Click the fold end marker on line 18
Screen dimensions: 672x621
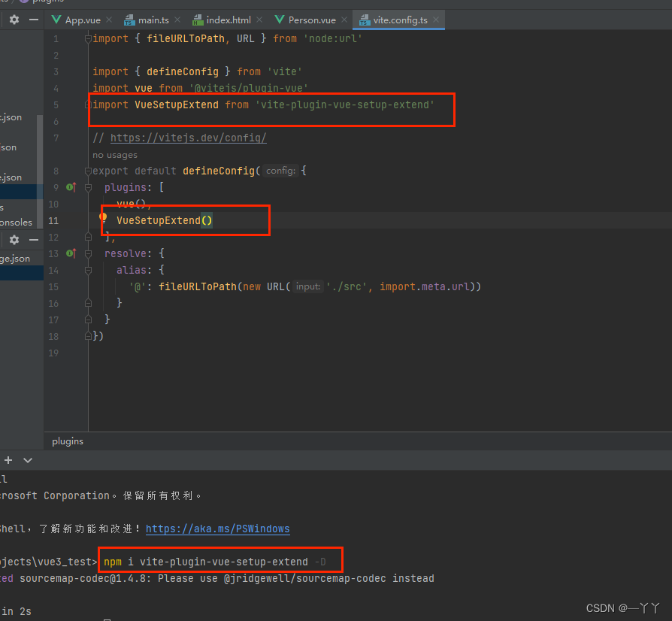pos(88,336)
